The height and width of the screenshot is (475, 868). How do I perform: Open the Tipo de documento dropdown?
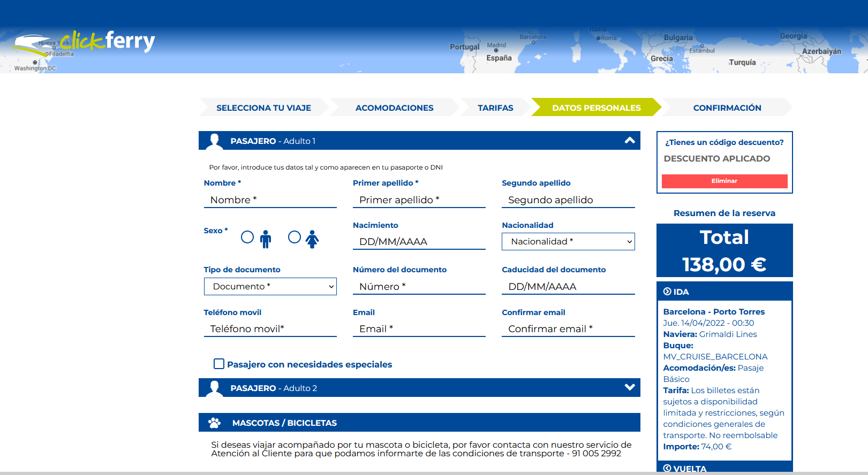pos(270,286)
